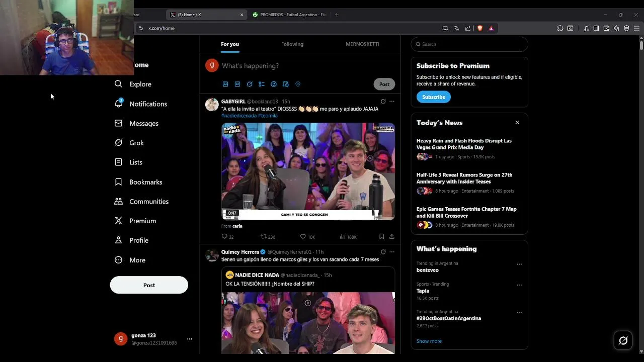Switch to Following tab
This screenshot has height=362, width=644.
(292, 44)
